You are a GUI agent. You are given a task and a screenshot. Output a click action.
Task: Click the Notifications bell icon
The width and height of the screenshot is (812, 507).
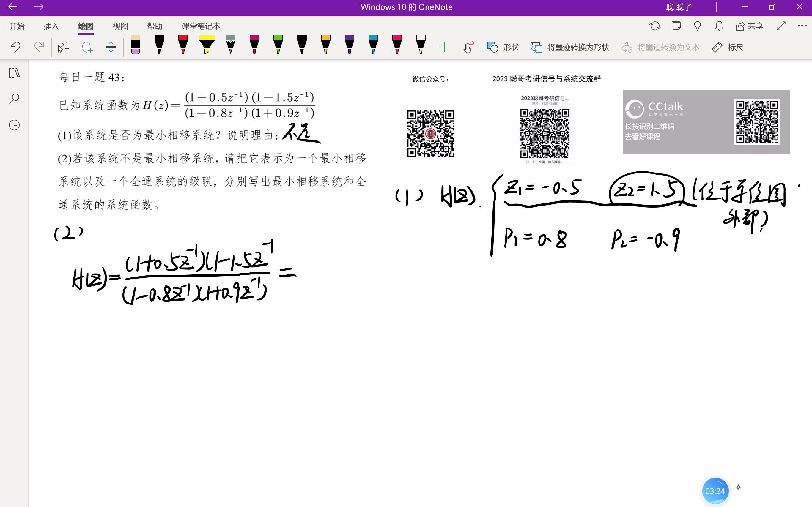pyautogui.click(x=719, y=26)
